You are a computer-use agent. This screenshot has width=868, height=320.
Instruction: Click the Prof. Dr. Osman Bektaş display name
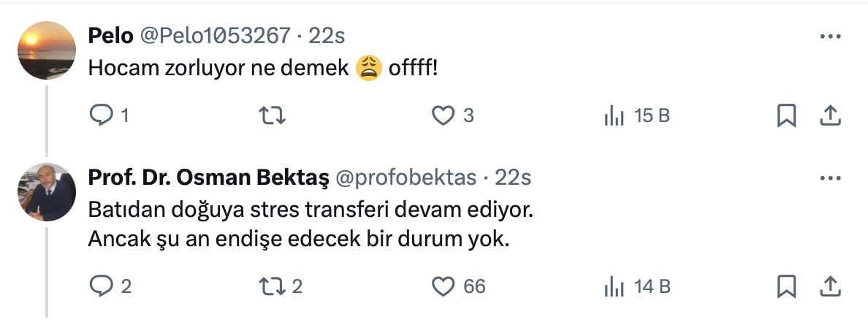coord(207,178)
